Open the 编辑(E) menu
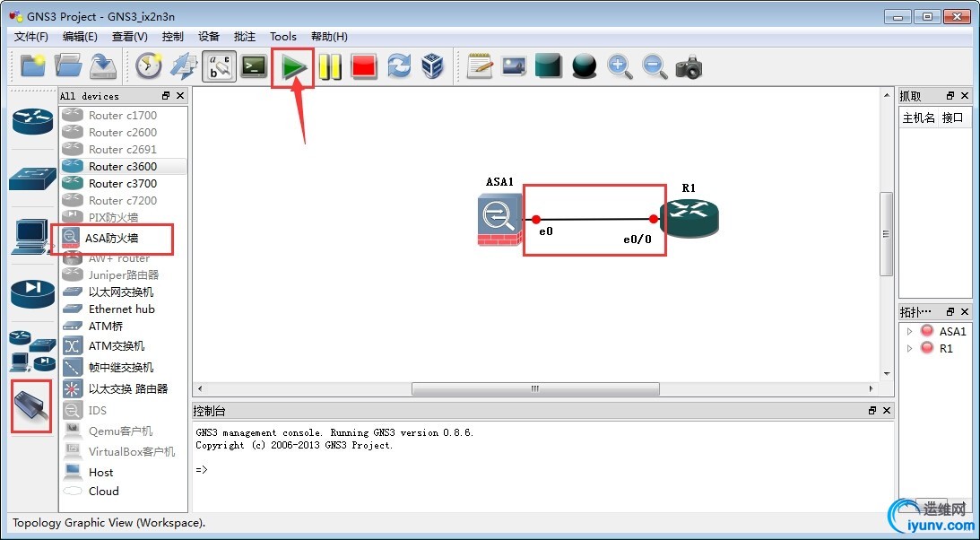 [x=80, y=37]
